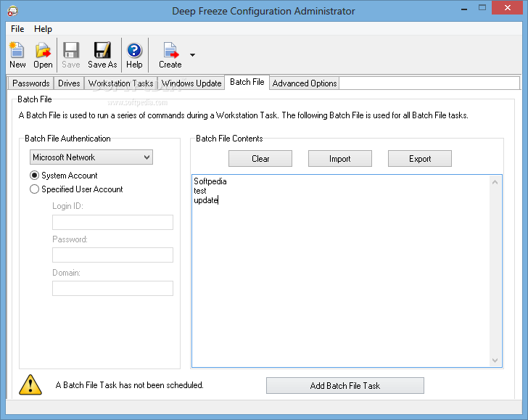Click the Import button
Viewport: 528px width, 420px height.
[x=340, y=159]
